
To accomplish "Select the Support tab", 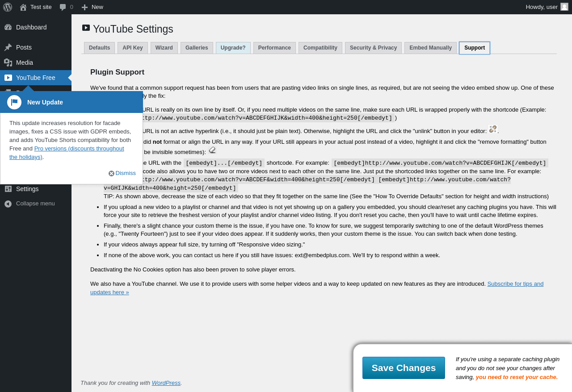I will pyautogui.click(x=475, y=48).
